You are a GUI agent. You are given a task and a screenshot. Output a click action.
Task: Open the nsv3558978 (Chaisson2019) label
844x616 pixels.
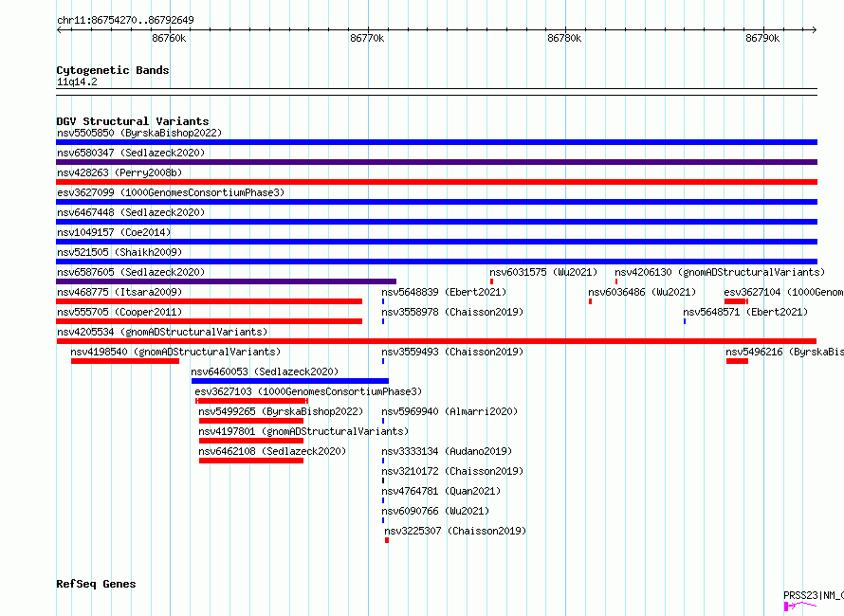(x=452, y=312)
